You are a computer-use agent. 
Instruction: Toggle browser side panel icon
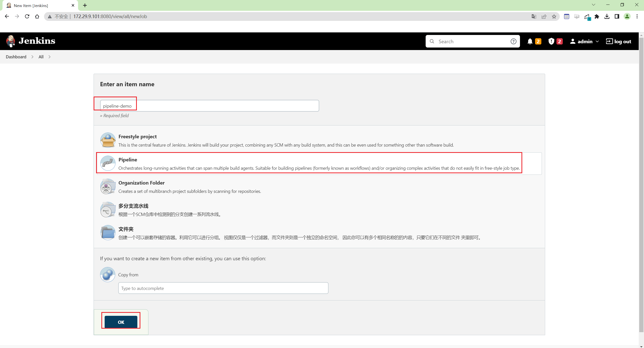point(617,16)
